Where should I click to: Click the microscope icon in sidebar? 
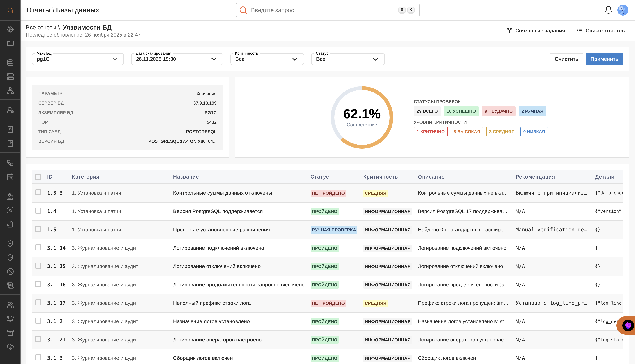10,196
